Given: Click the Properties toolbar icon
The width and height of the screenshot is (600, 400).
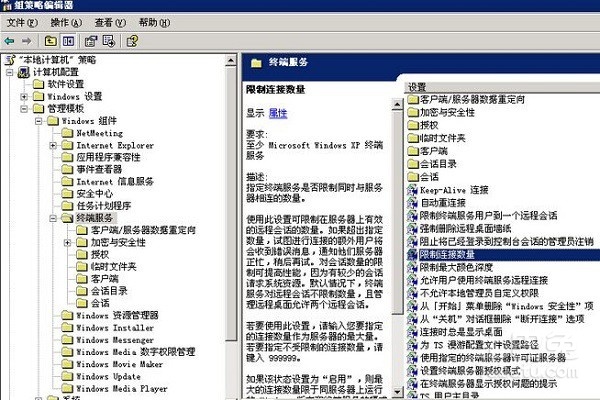Looking at the screenshot, I should [x=90, y=41].
